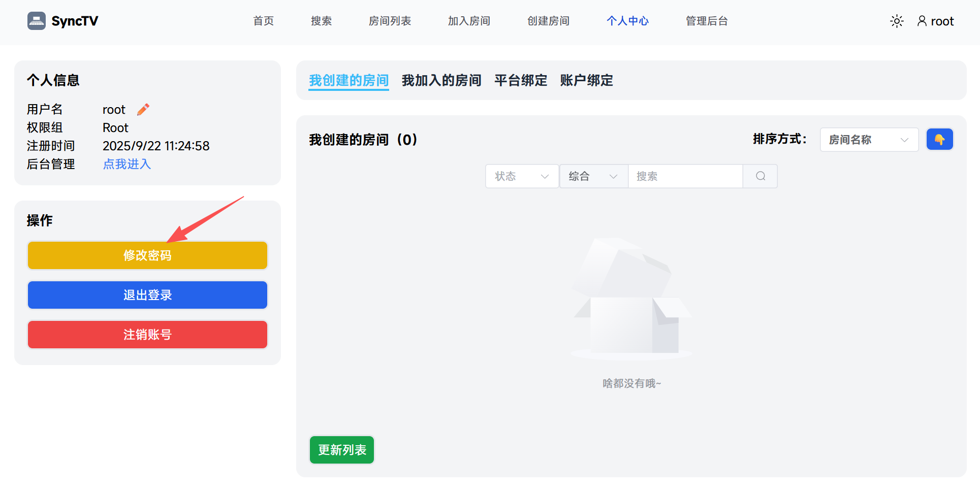
Task: Switch to the 我加入的房间 tab
Action: [441, 81]
